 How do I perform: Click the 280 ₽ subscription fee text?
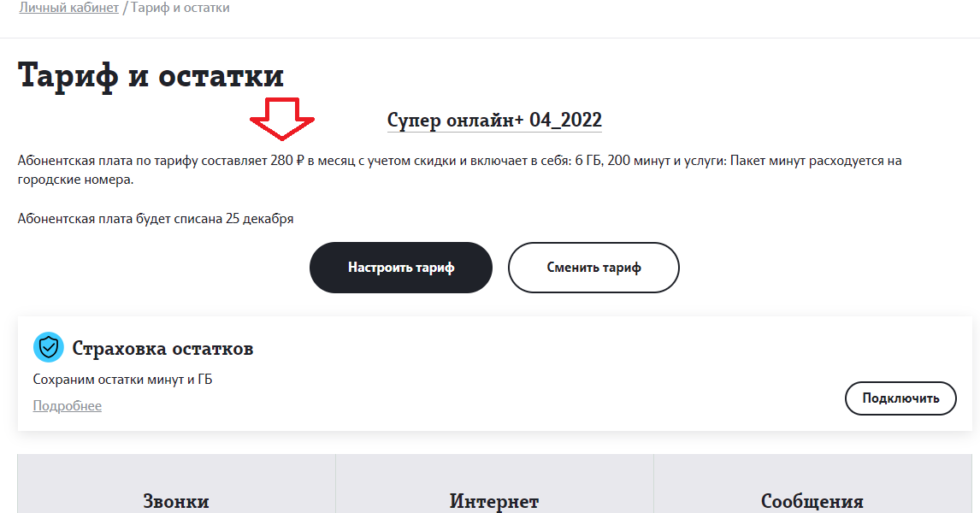click(286, 161)
